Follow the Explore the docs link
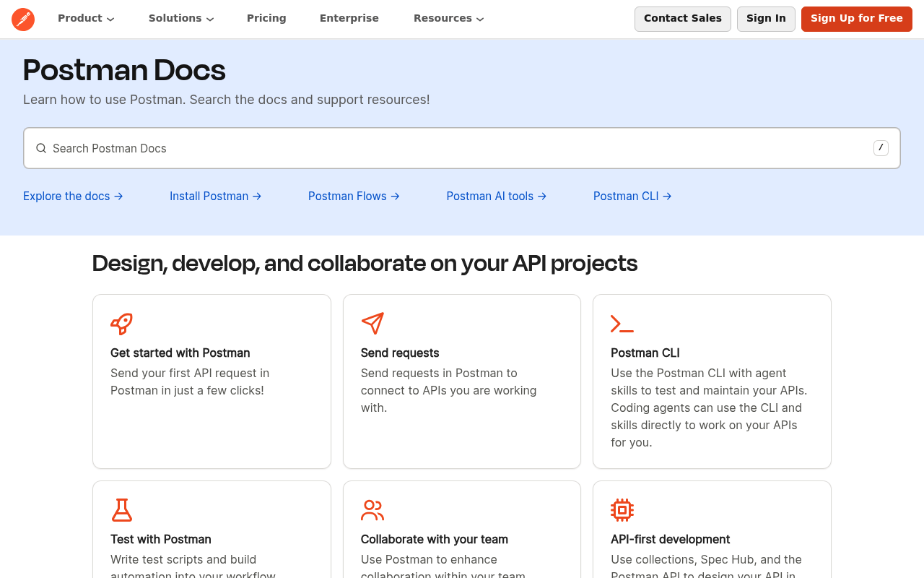Screen dimensions: 924x578 [x=73, y=196]
